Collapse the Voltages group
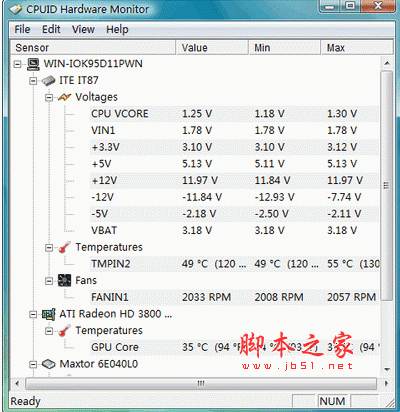Image resolution: width=400 pixels, height=412 pixels. pos(49,97)
